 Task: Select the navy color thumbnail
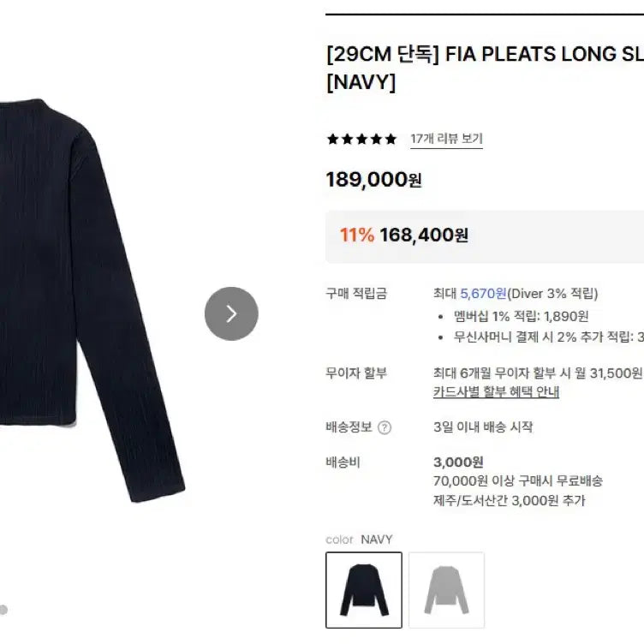(x=364, y=589)
